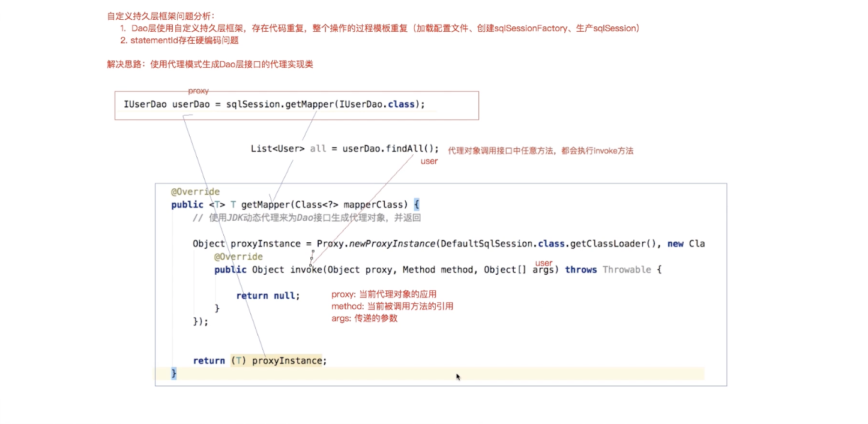
Task: Click the red 'proxy' label above userDao
Action: 199,91
